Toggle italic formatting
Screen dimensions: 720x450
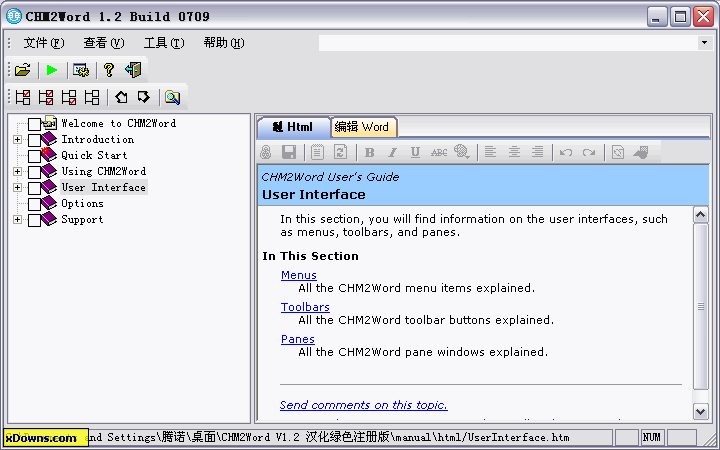pyautogui.click(x=392, y=152)
